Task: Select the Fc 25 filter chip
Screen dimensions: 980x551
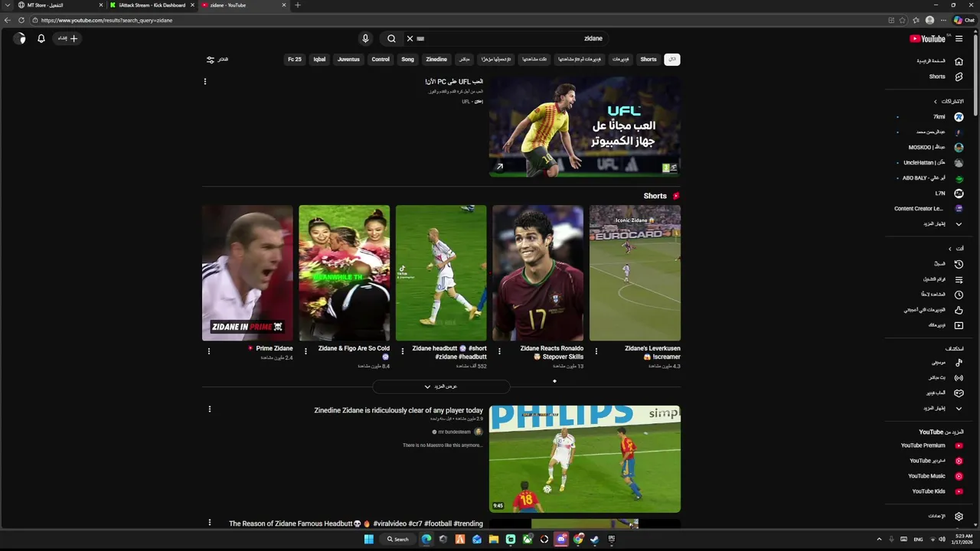Action: click(x=295, y=59)
